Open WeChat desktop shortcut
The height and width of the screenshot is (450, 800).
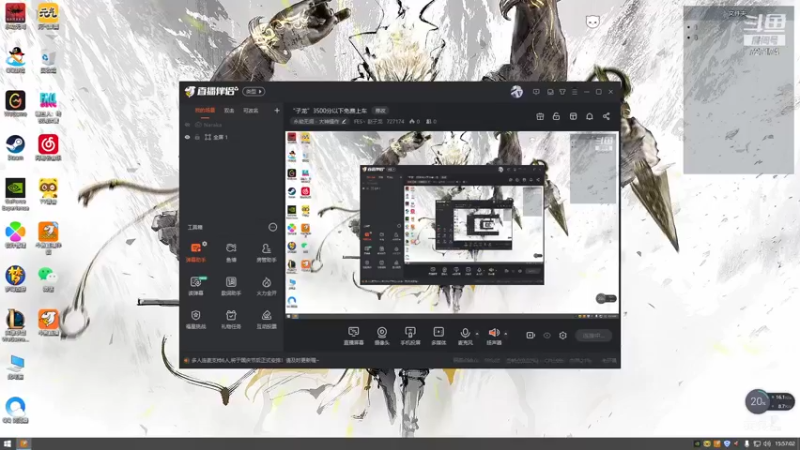[x=48, y=279]
